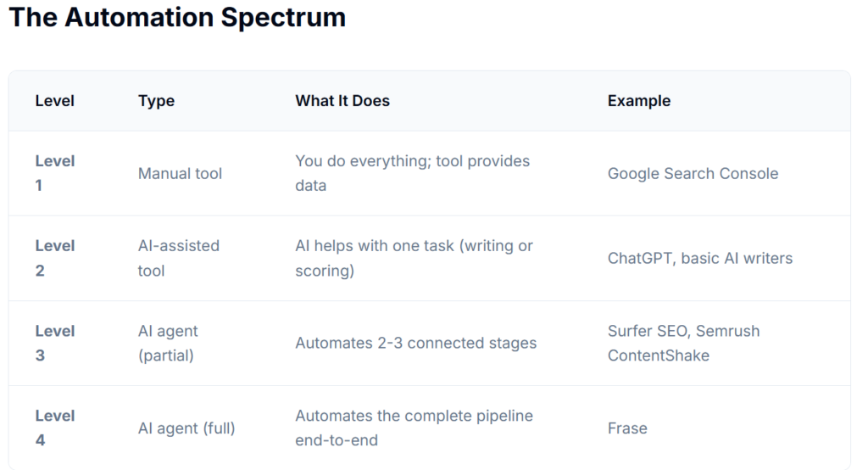
Task: Click the 'Frase' example text
Action: click(x=627, y=428)
